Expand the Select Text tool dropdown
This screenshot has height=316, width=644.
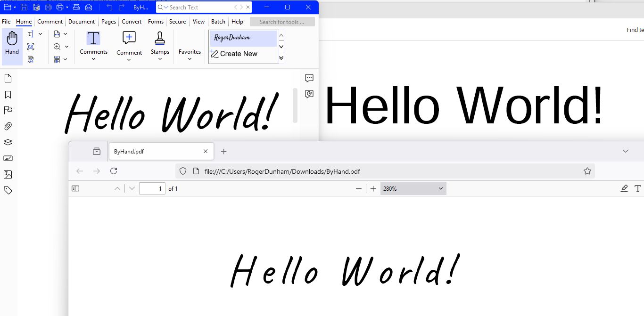tap(40, 34)
